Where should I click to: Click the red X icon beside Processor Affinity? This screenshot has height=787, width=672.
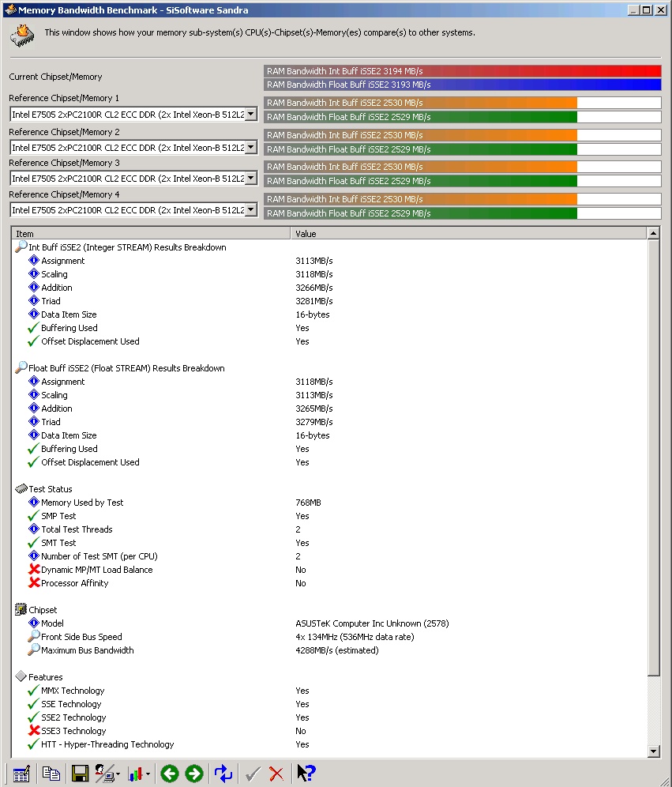tap(34, 582)
